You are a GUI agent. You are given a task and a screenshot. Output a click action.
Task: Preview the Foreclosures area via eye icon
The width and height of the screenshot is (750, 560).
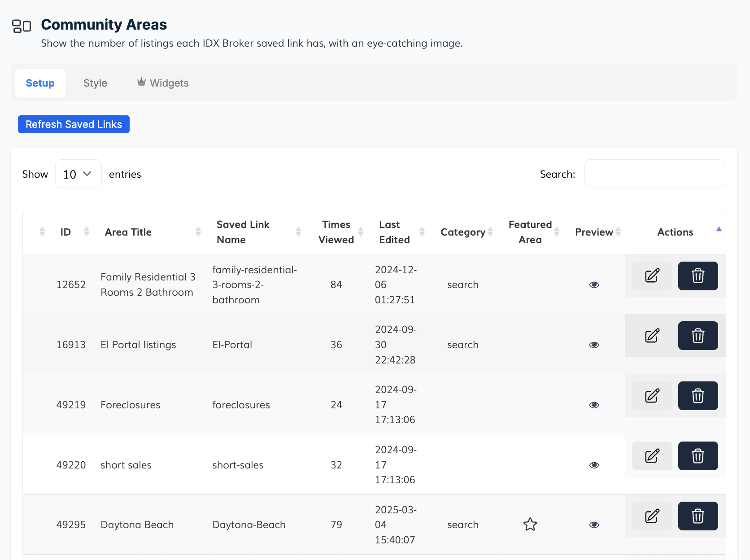click(x=594, y=405)
